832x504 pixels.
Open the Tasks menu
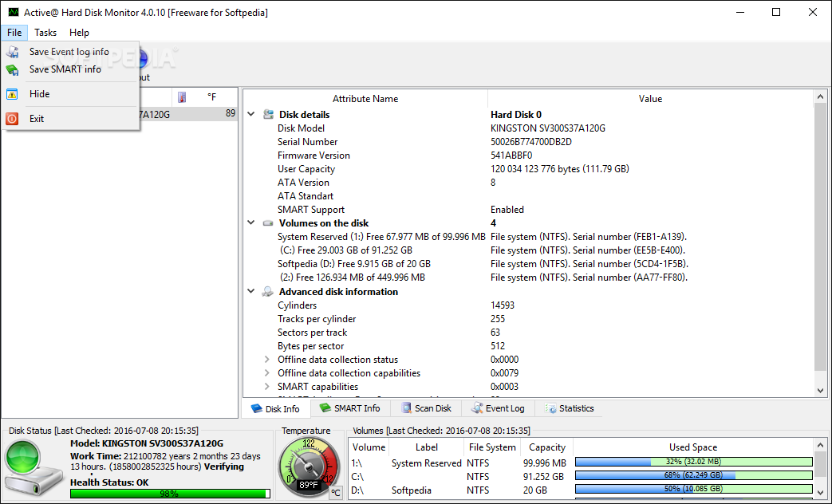[45, 33]
